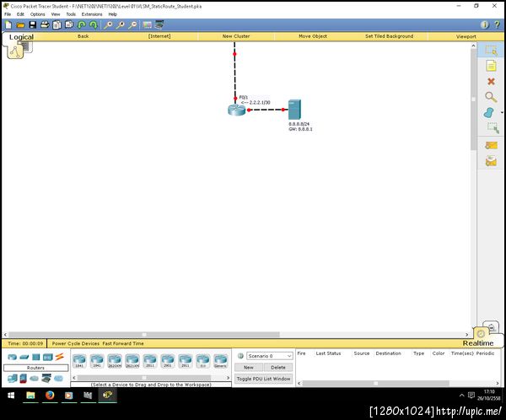Switch to the Logical workspace tab

coord(21,37)
